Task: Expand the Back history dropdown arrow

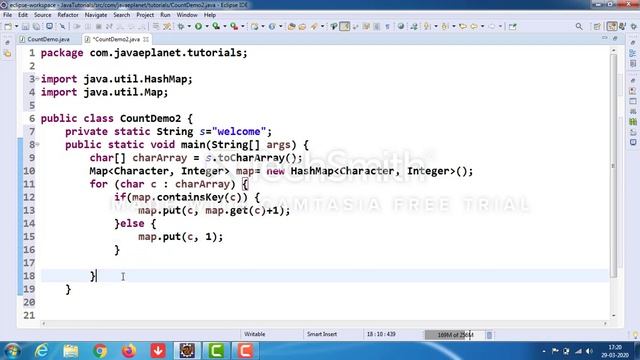Action: (x=482, y=27)
